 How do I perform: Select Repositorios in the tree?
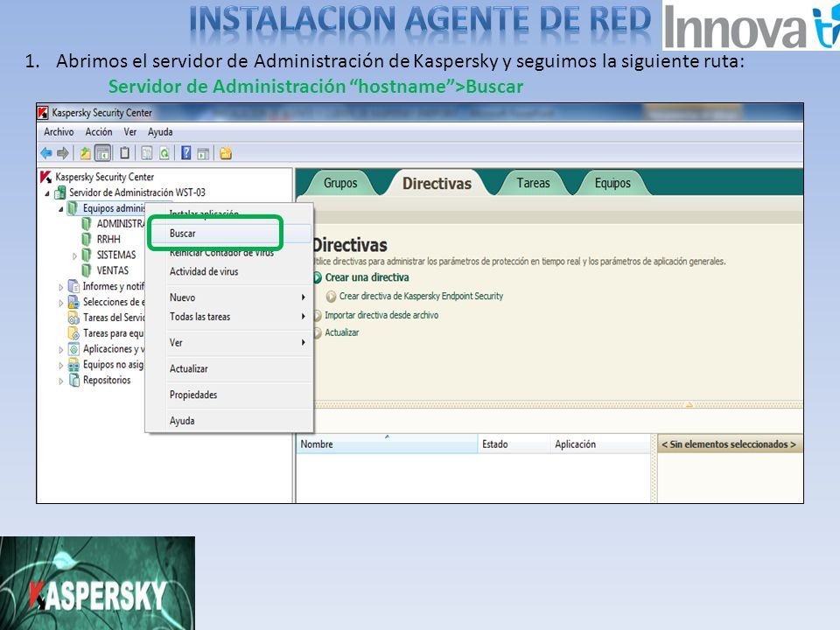(107, 380)
